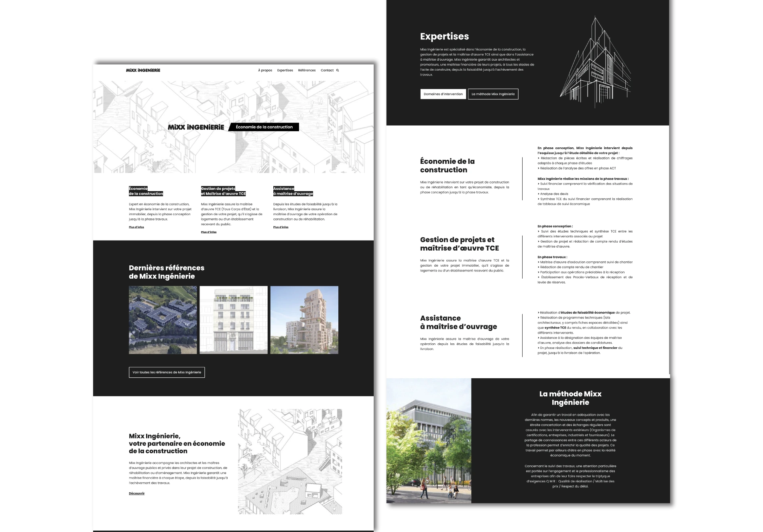Click the outlined 'La méthode Mixx Ingénierie' button
The height and width of the screenshot is (532, 763).
click(493, 94)
